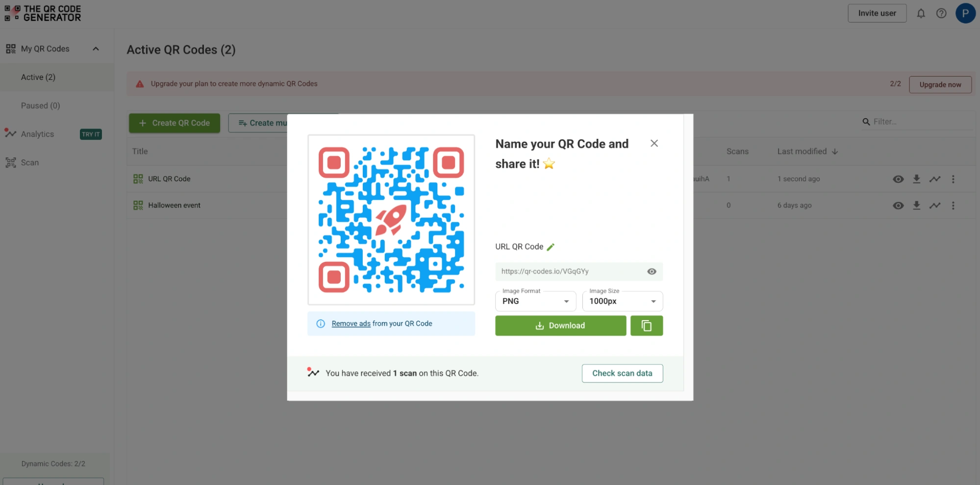Open Analytics in the sidebar

click(x=38, y=134)
